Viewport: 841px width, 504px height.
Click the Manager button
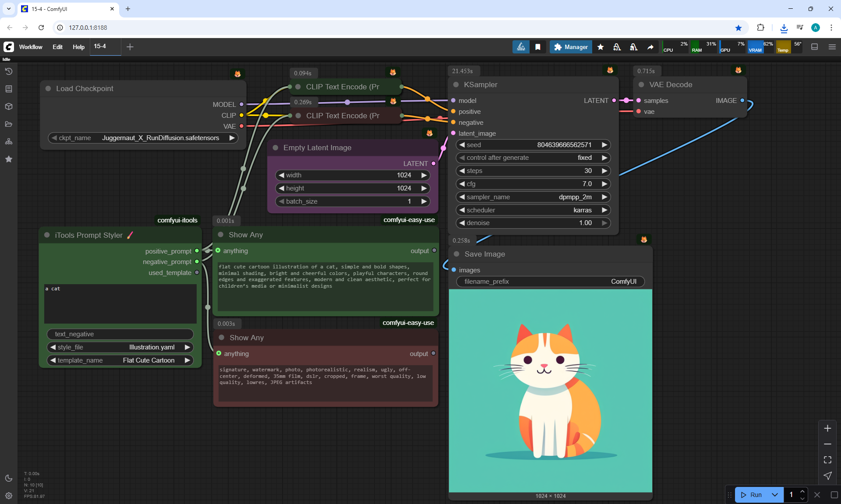pyautogui.click(x=571, y=47)
